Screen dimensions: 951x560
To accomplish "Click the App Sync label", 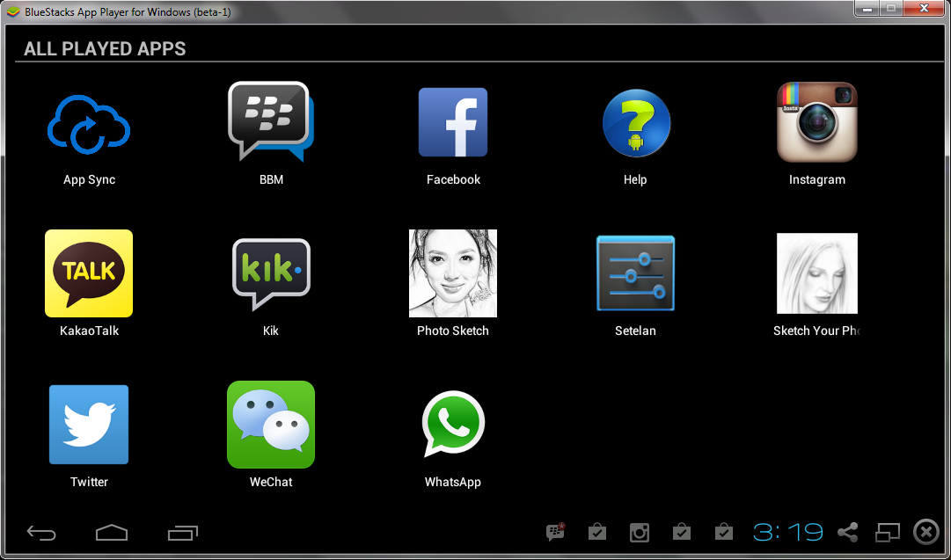I will 89,180.
